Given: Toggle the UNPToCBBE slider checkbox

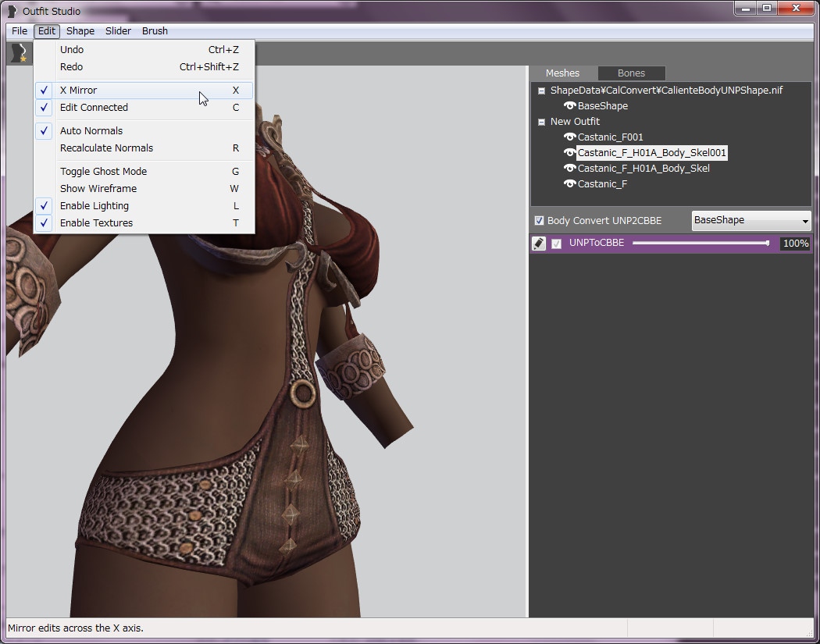Looking at the screenshot, I should (x=557, y=244).
